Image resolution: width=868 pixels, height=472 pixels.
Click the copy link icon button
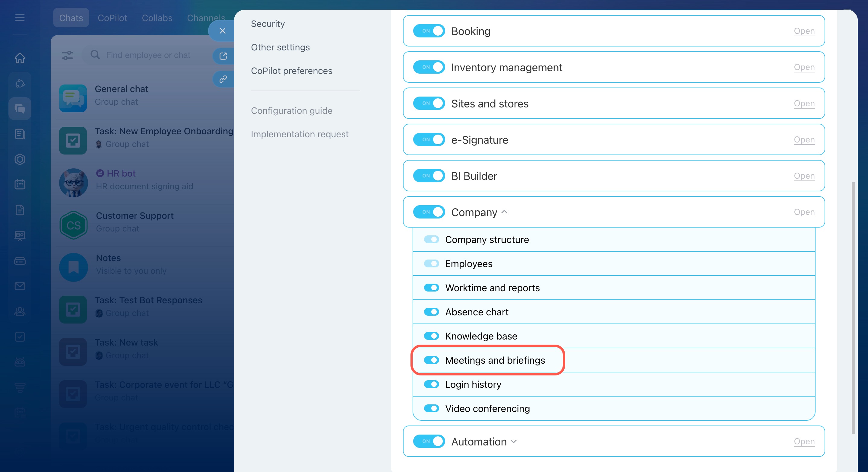(x=223, y=79)
